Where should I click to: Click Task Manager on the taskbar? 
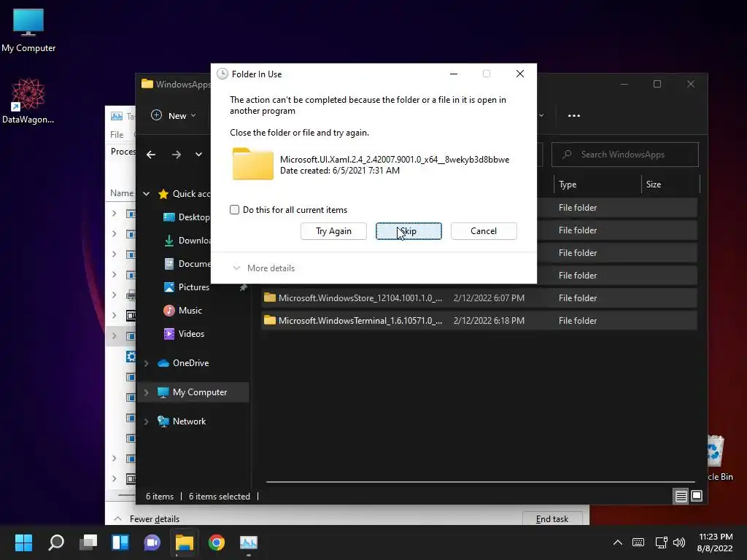coord(248,542)
